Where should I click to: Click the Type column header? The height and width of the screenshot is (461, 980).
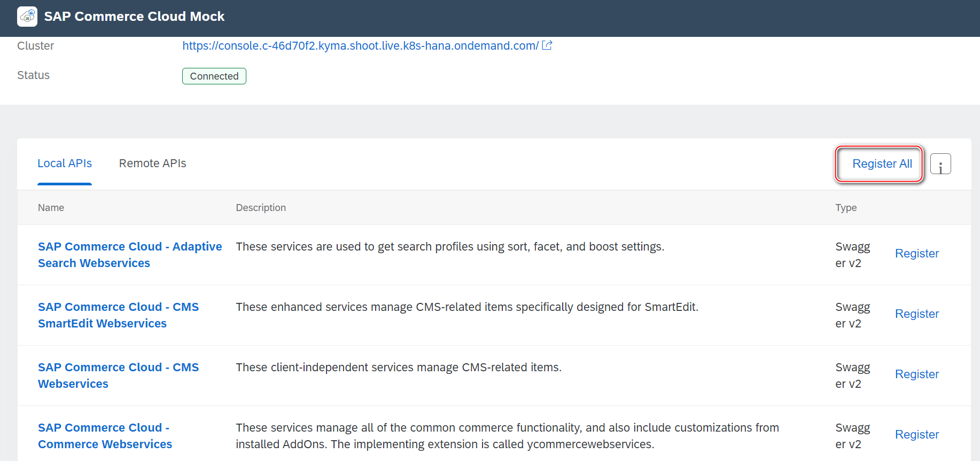[846, 208]
